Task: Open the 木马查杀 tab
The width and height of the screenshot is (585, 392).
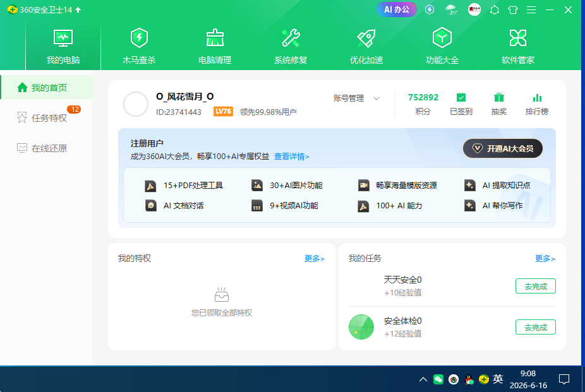Action: pyautogui.click(x=139, y=46)
